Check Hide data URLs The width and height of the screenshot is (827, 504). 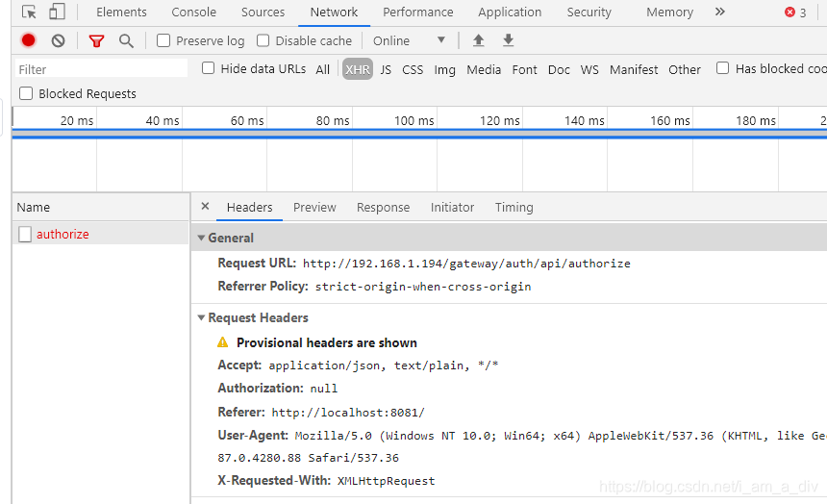209,68
